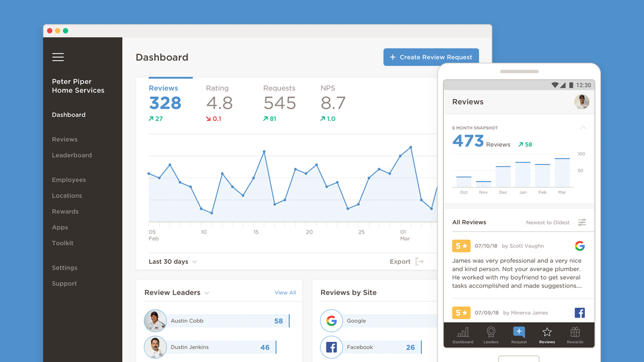The image size is (644, 362).
Task: Open the hamburger menu in sidebar
Action: click(58, 57)
